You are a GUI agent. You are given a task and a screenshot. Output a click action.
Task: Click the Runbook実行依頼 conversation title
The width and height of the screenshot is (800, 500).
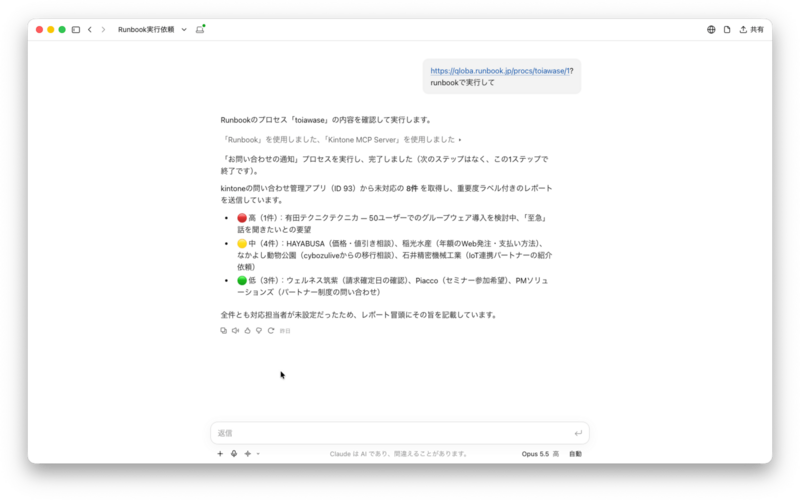point(146,30)
